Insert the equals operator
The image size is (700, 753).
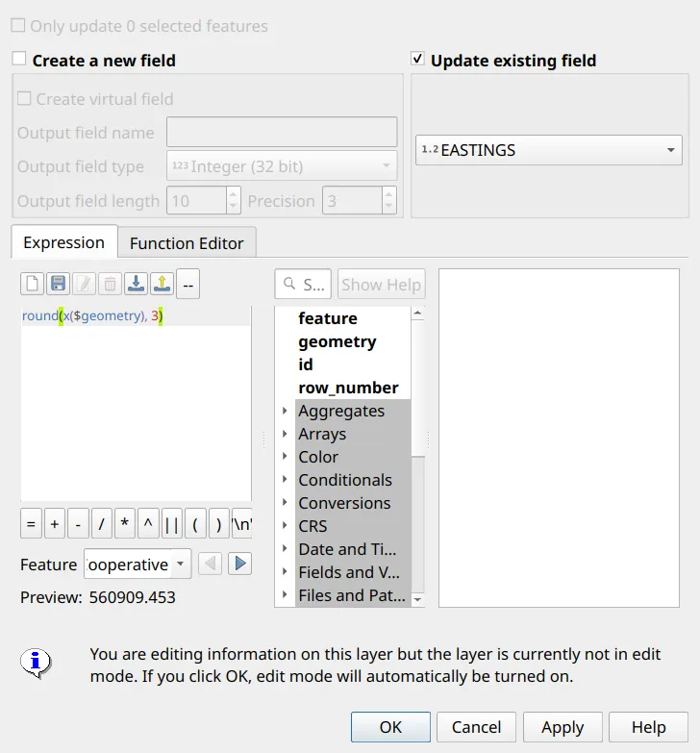pos(31,523)
